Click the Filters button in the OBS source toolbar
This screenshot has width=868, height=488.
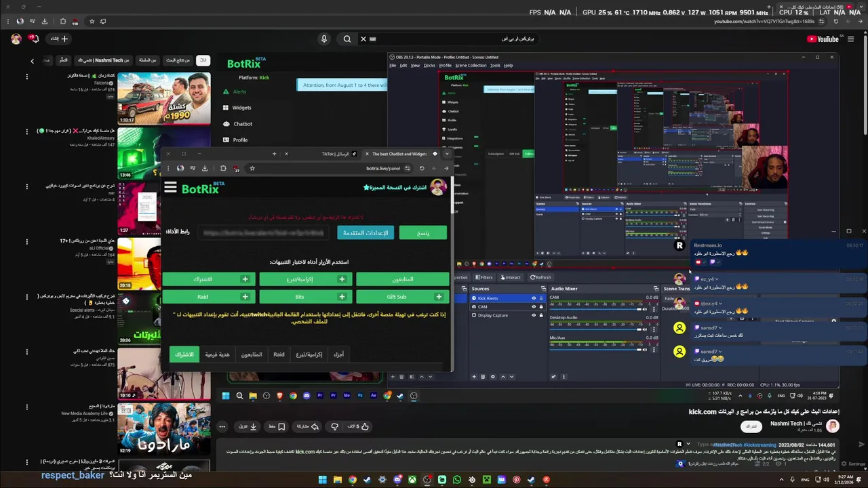[x=484, y=277]
